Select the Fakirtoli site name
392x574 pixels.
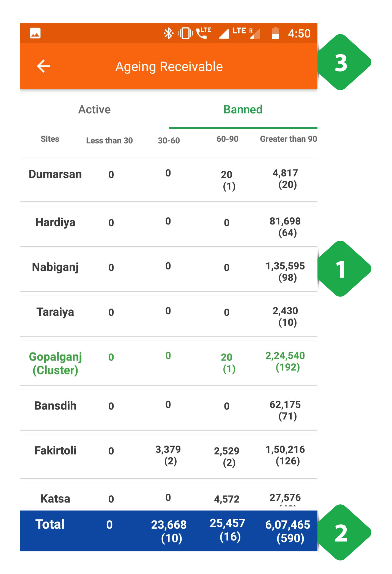(55, 451)
